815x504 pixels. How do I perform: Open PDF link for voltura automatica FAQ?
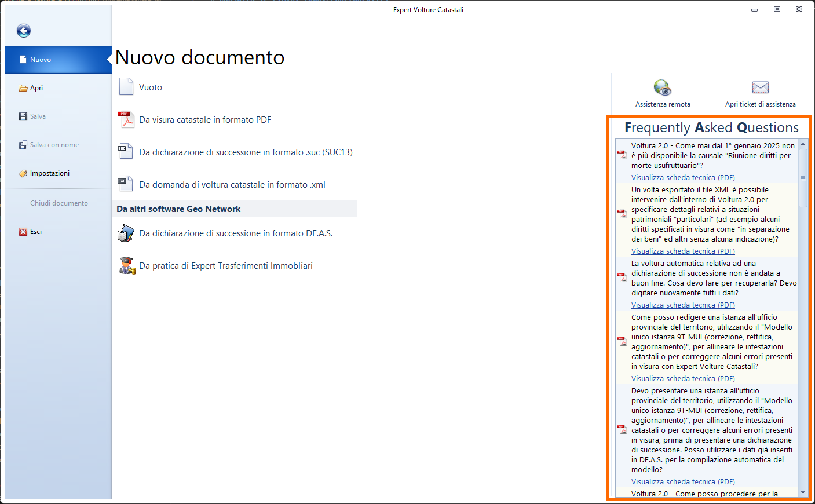(683, 305)
